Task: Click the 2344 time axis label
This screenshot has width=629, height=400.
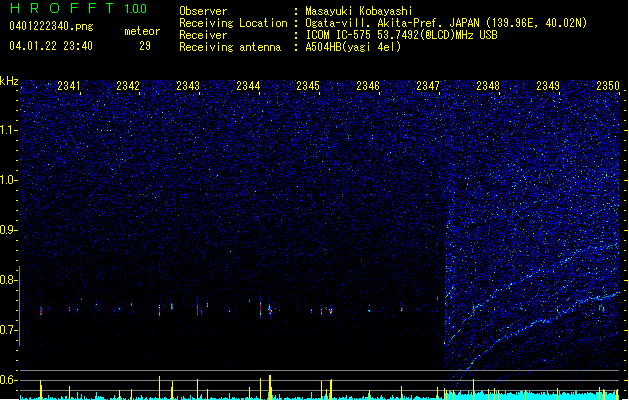Action: click(x=248, y=86)
